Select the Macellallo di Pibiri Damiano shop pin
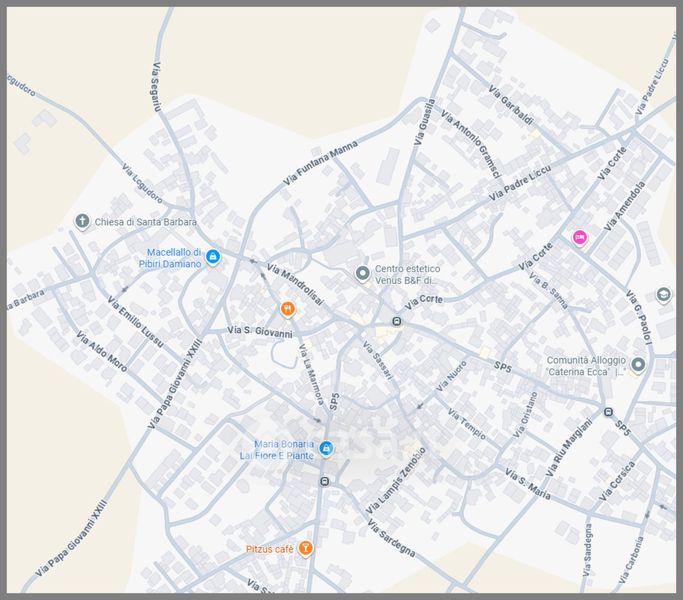 [x=213, y=258]
